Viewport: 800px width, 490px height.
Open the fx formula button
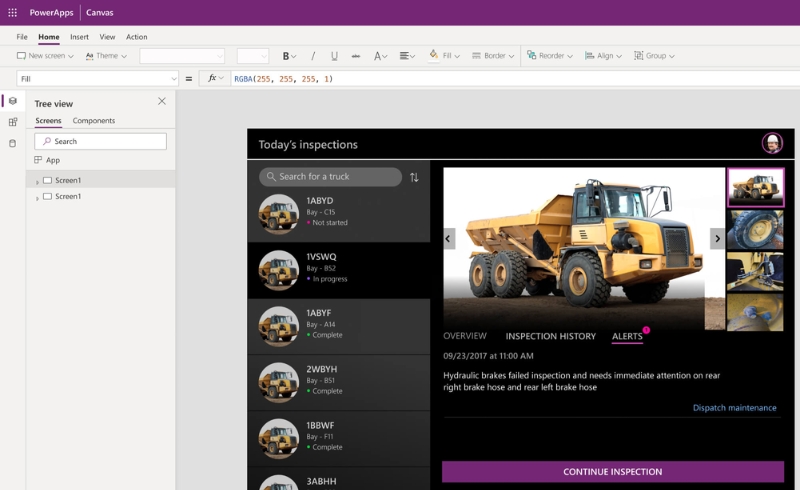(x=215, y=78)
